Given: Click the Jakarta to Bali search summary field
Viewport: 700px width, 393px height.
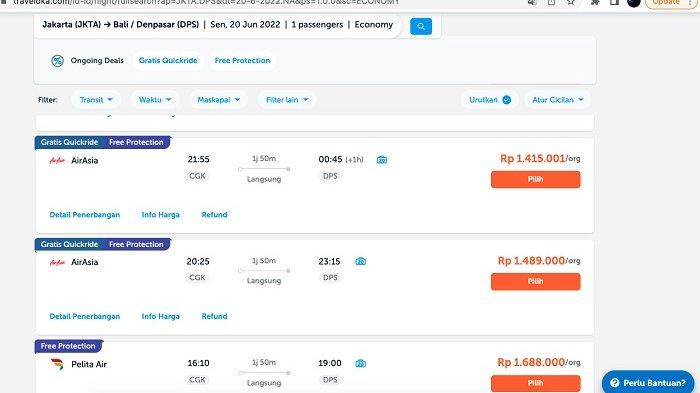Looking at the screenshot, I should 217,25.
